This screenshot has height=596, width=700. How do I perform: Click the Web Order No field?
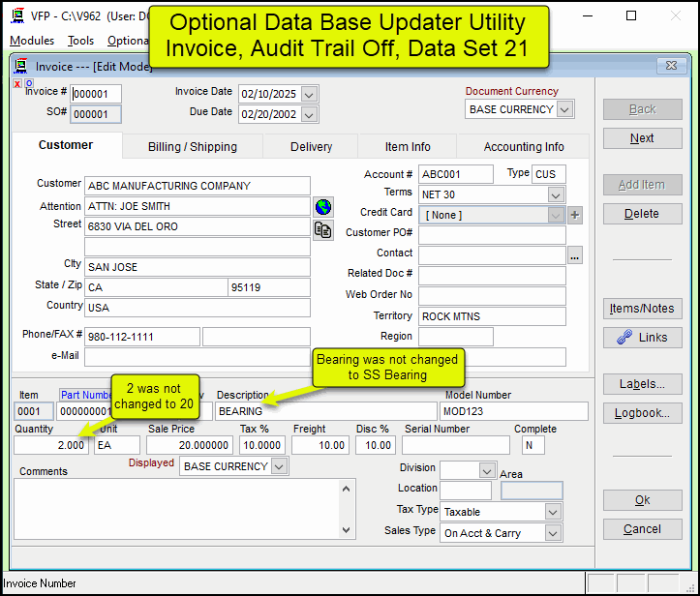(492, 296)
